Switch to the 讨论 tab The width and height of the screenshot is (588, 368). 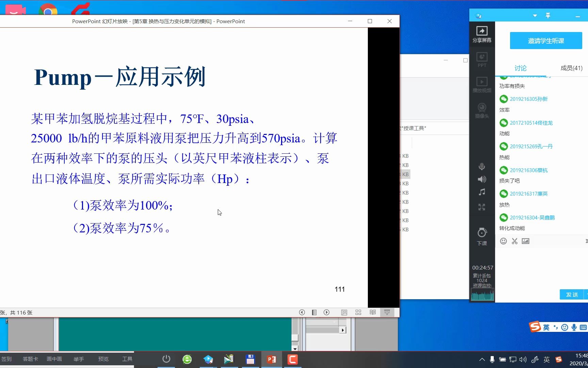tap(520, 68)
